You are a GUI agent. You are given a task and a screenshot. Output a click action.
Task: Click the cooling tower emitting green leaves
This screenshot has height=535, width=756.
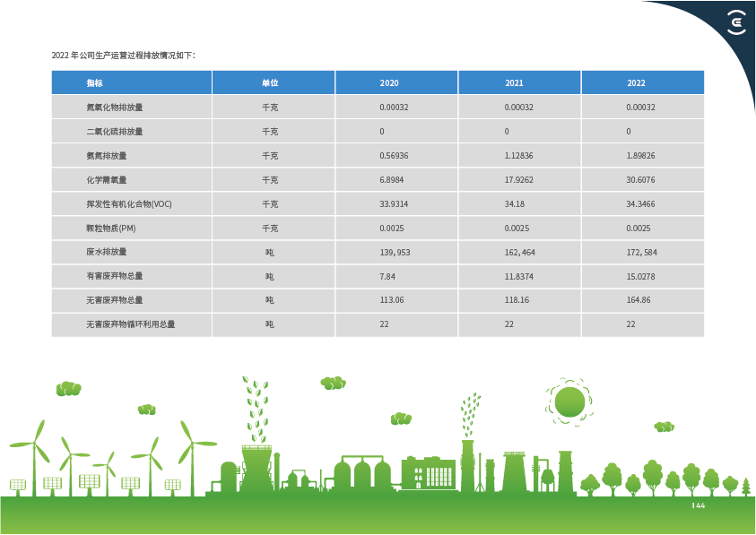tap(256, 468)
